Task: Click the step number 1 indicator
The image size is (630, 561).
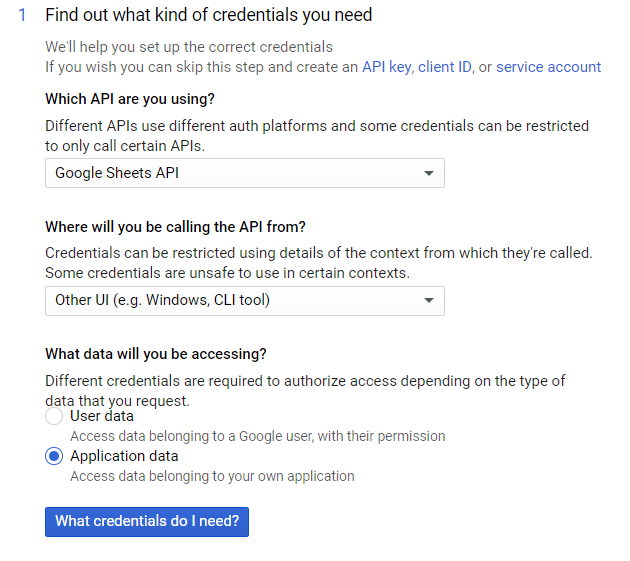Action: click(22, 15)
